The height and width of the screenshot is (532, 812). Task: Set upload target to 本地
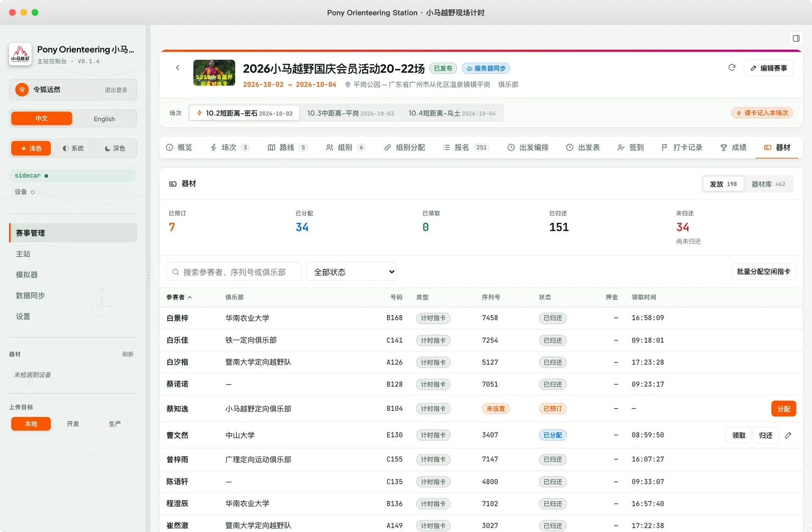click(31, 424)
